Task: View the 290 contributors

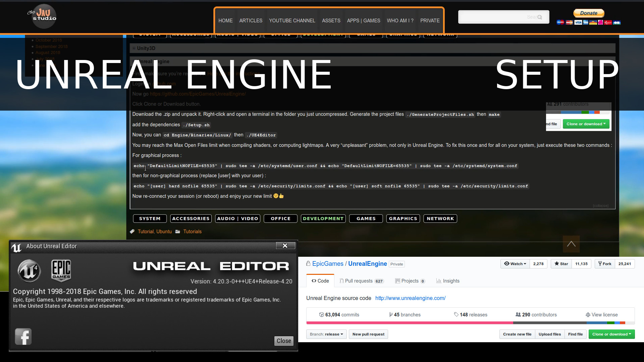Action: click(536, 315)
